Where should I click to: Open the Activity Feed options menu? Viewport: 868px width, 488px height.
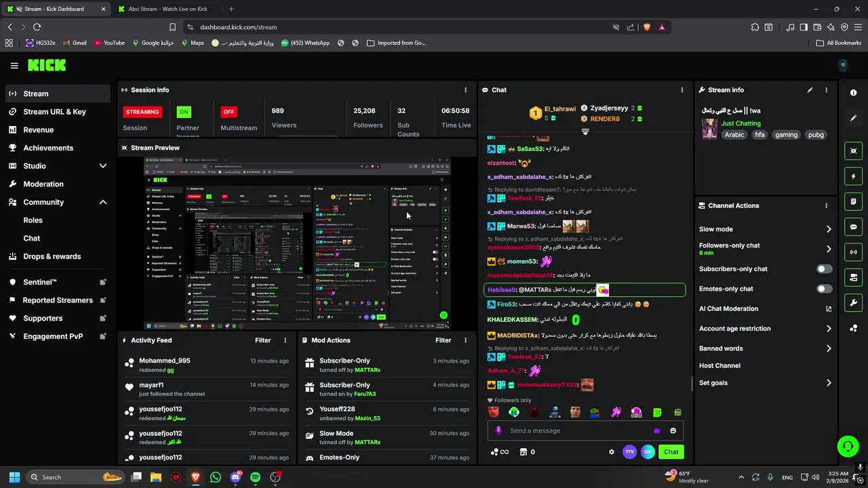pos(285,340)
